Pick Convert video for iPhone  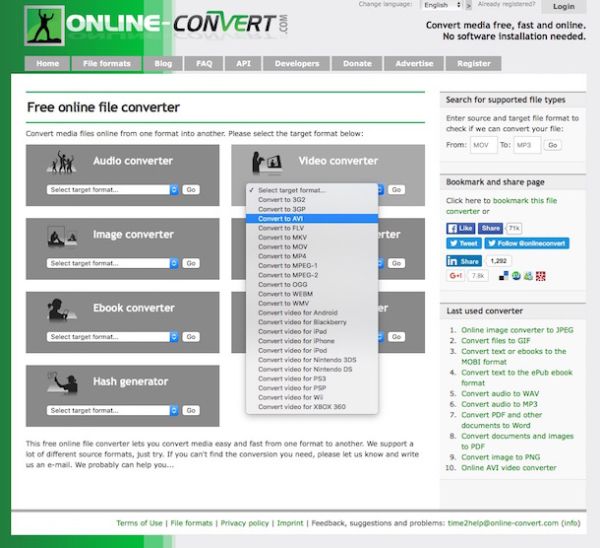312,341
